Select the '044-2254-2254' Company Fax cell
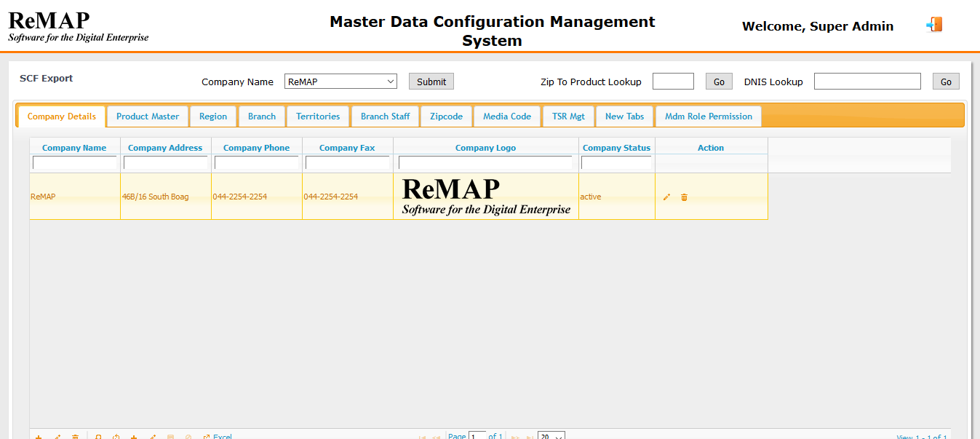 coord(347,197)
